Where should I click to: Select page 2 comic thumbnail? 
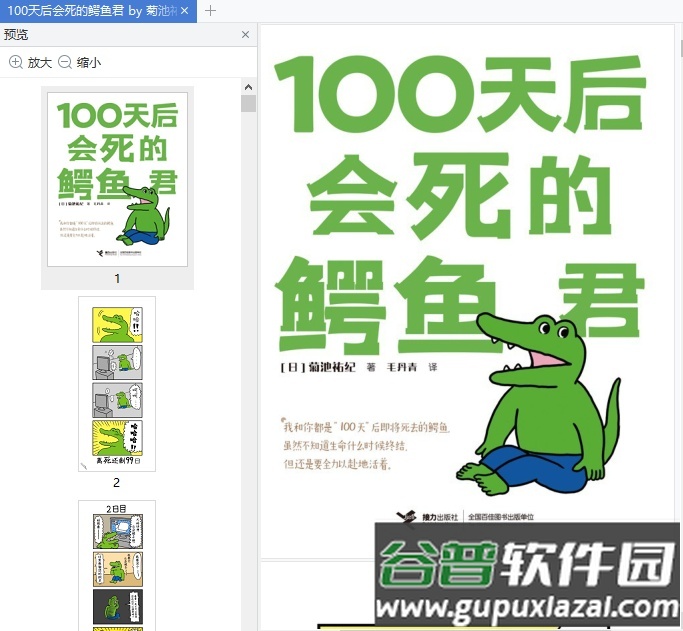point(117,384)
